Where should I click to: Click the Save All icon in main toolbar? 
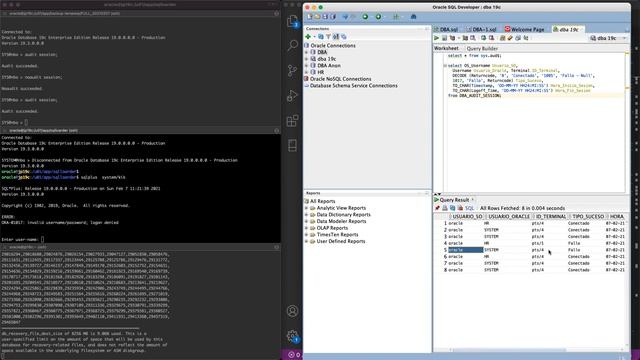(x=333, y=17)
